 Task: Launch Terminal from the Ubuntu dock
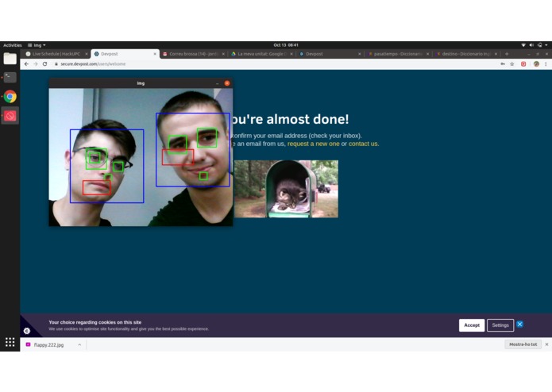(x=10, y=77)
